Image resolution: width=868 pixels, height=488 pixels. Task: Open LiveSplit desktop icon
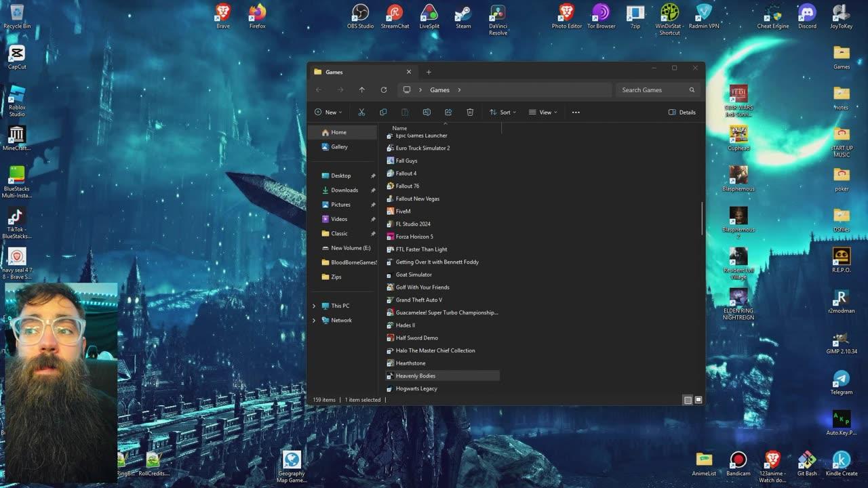tap(429, 17)
